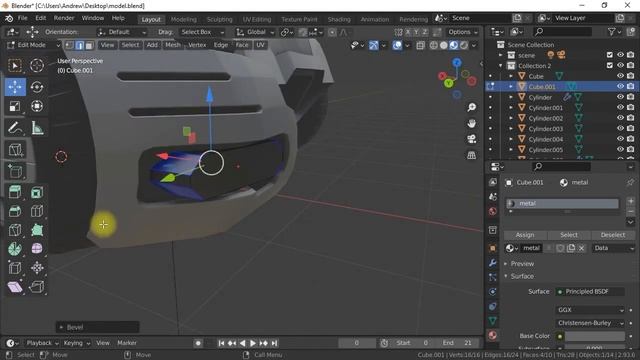640x360 pixels.
Task: Switch to perspective/orthographic grid icon
Action: click(x=471, y=155)
